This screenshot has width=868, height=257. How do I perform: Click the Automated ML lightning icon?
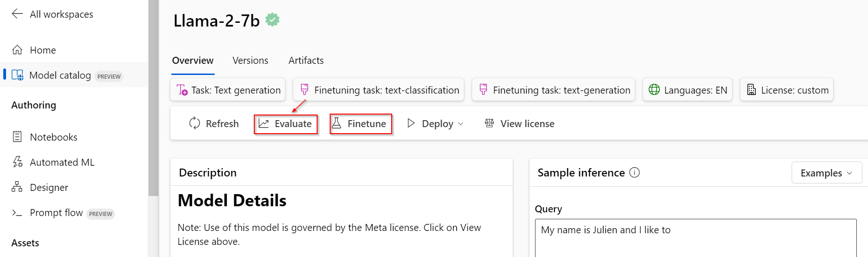(17, 162)
